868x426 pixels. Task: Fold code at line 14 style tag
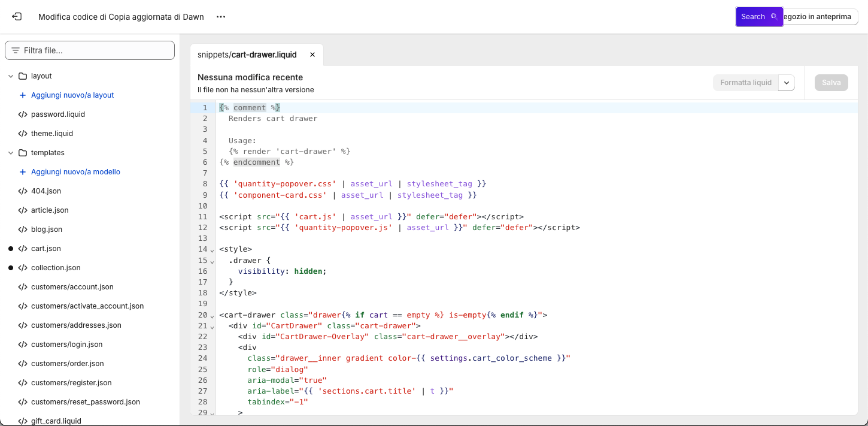click(212, 250)
